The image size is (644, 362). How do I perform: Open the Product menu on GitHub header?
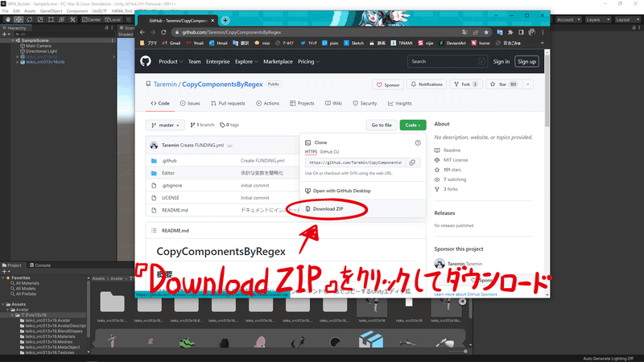pos(171,62)
